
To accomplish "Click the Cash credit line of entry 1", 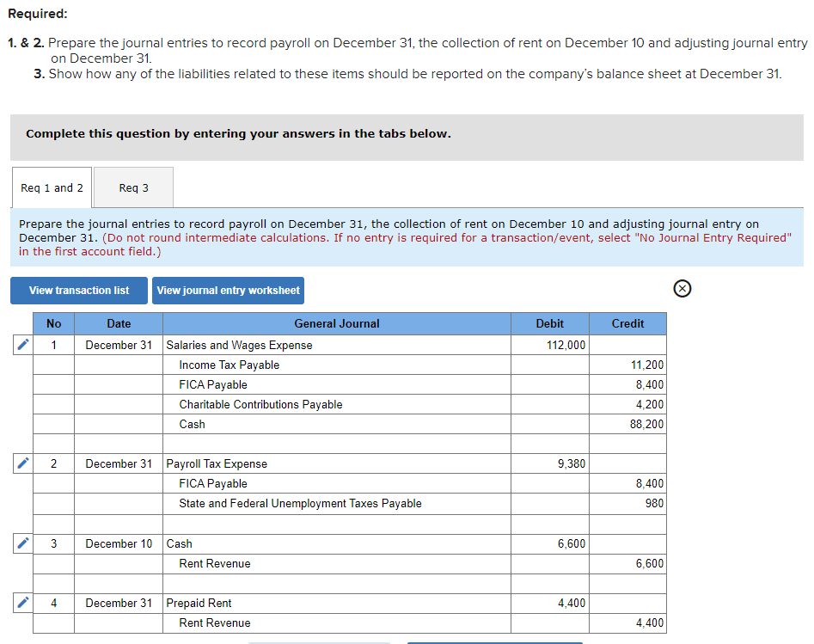I will [x=337, y=424].
